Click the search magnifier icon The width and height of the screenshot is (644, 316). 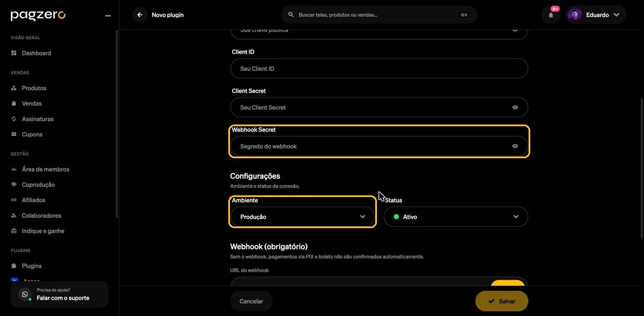pos(291,14)
